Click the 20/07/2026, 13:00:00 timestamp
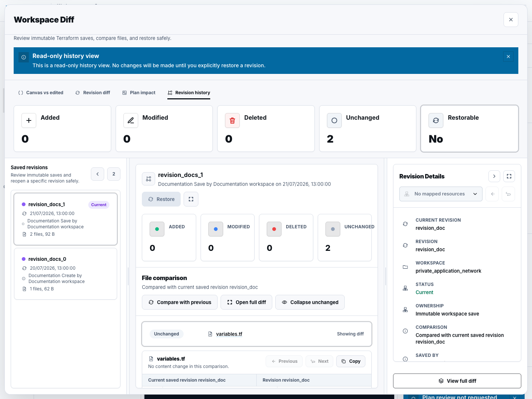The height and width of the screenshot is (399, 532). coord(52,268)
